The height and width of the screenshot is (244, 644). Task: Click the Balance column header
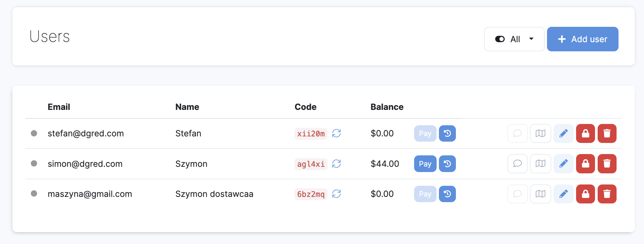[387, 107]
